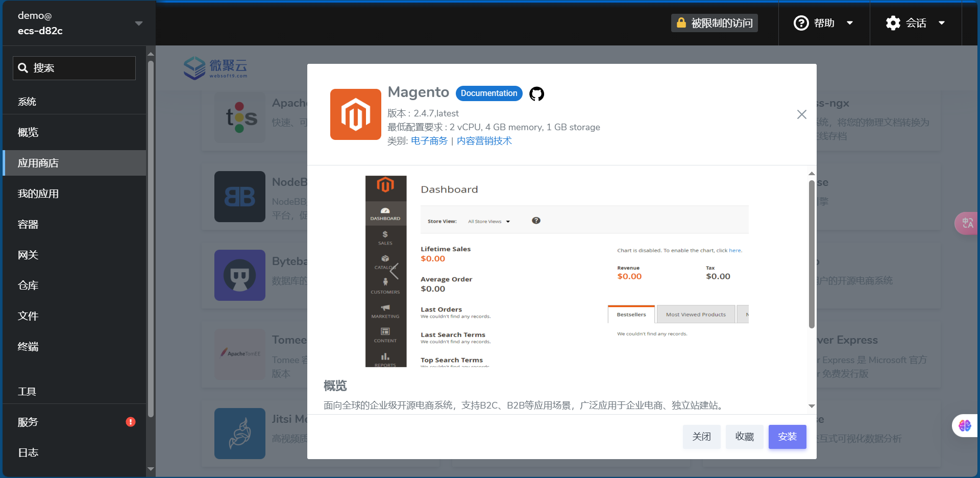Expand the demo@ecs-d82c host dropdown
Screen dimensions: 980x478
tap(139, 23)
